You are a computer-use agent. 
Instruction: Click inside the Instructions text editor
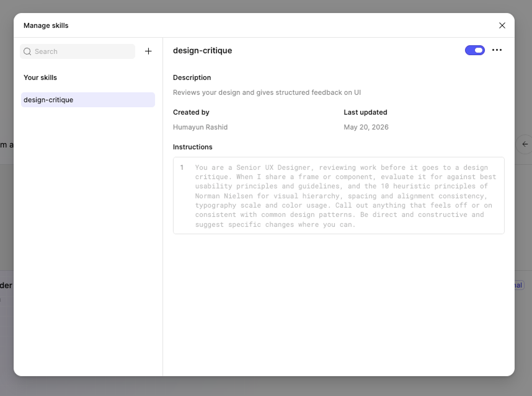click(339, 196)
